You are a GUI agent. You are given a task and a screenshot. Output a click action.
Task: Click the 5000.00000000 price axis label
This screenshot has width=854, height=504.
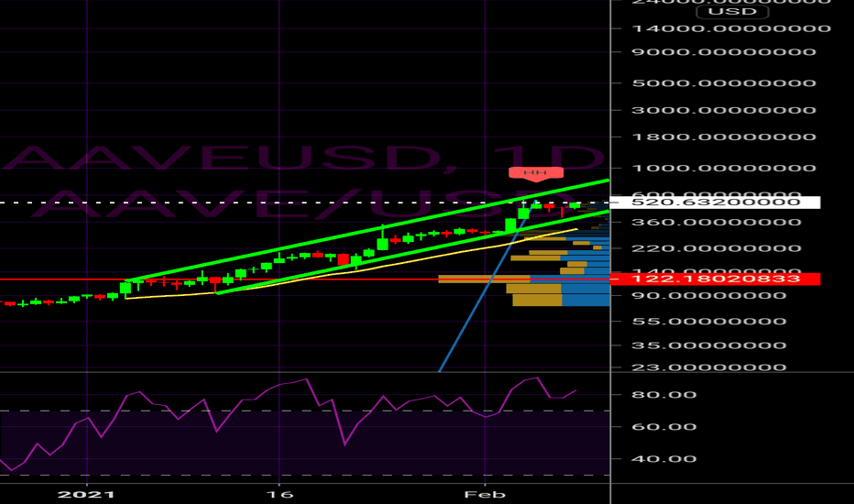(724, 83)
